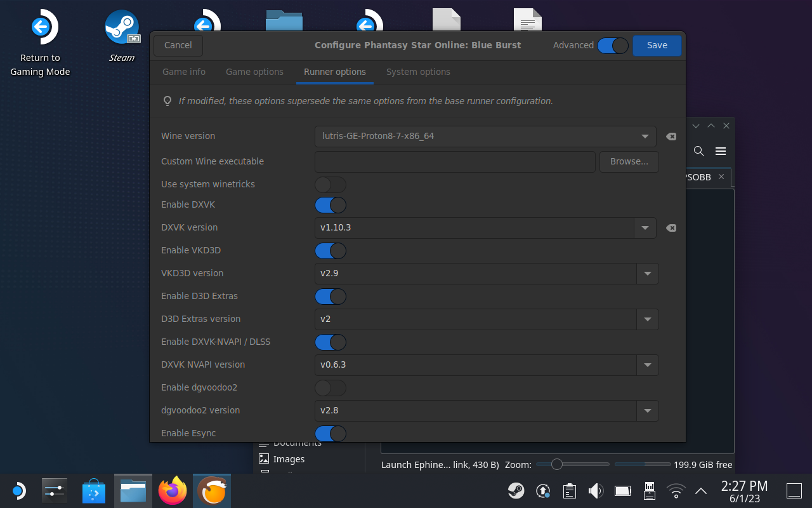Viewport: 812px width, 508px height.
Task: Turn on Enable dgvoodoo2
Action: [331, 388]
